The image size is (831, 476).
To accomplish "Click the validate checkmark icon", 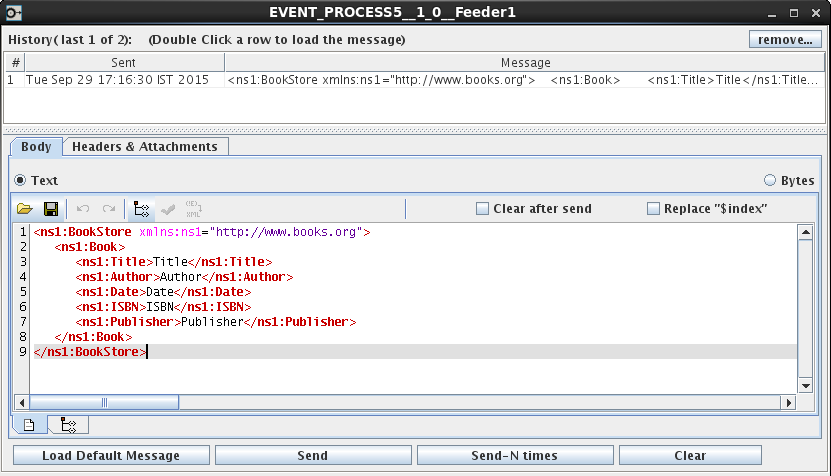I will point(168,209).
